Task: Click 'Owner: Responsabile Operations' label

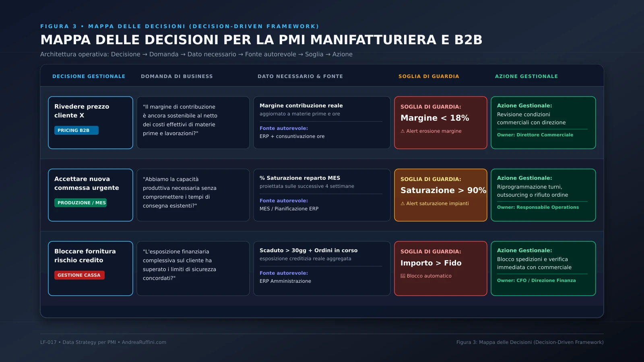Action: coord(538,207)
